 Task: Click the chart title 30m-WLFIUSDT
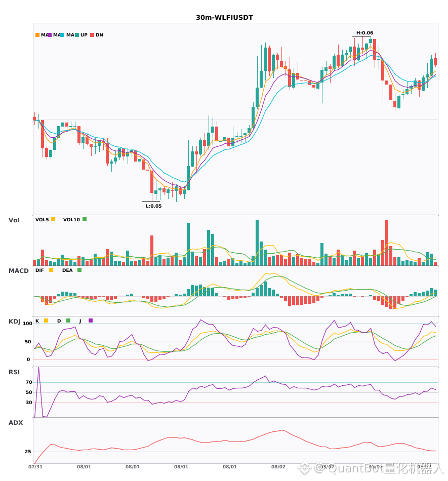pos(224,18)
